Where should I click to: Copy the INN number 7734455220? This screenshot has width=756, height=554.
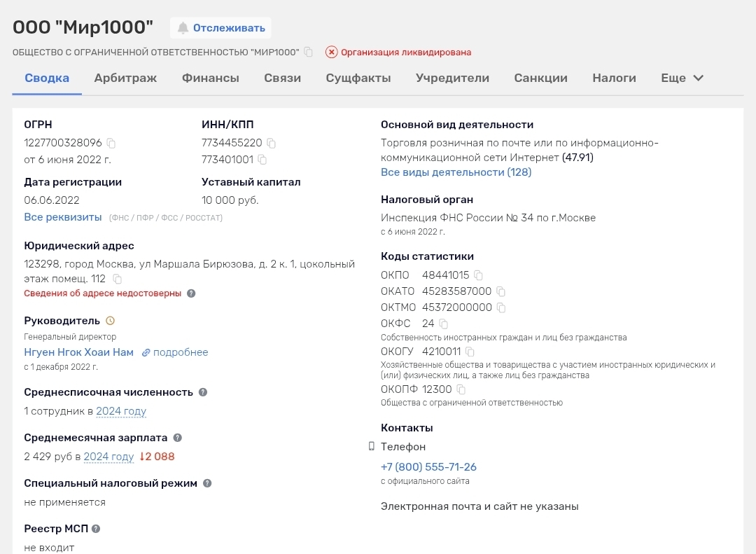click(x=272, y=143)
